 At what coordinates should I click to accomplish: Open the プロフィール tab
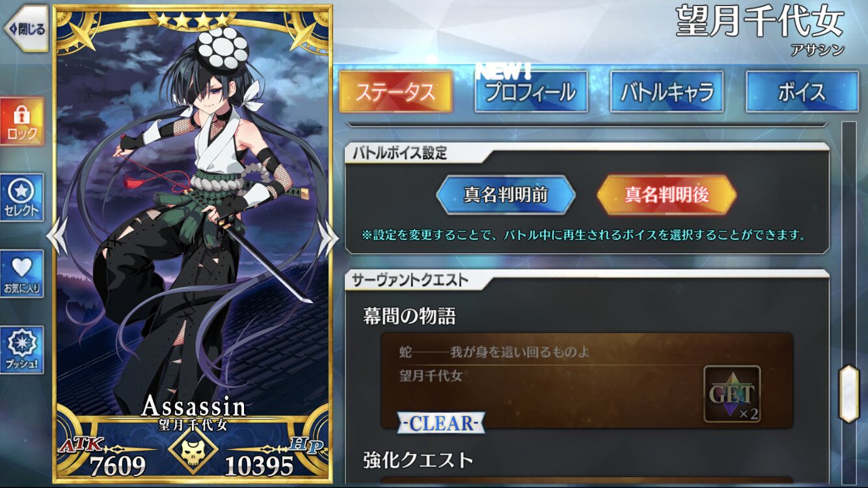[x=532, y=91]
